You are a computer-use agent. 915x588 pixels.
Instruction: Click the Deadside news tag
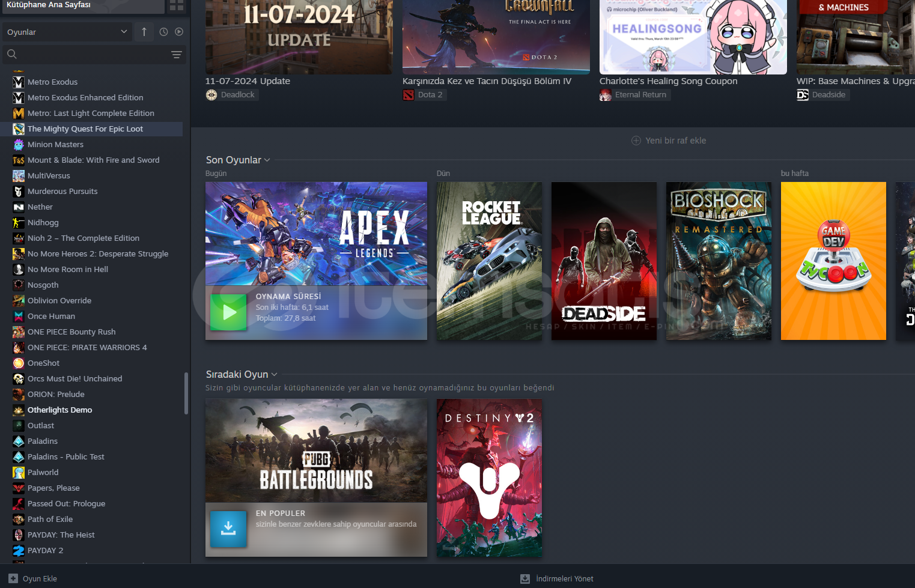822,95
